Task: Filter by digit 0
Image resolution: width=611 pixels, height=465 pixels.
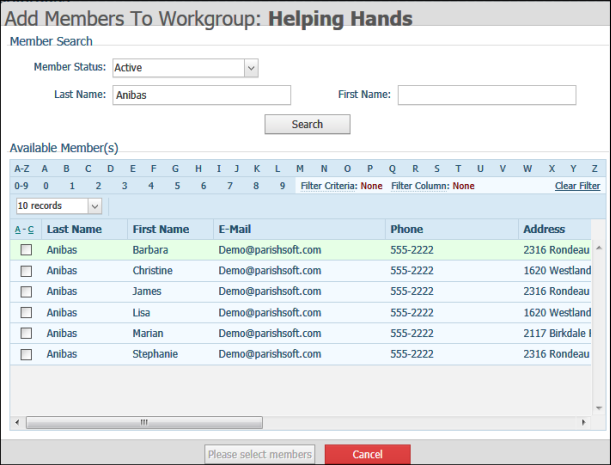Action: [46, 186]
